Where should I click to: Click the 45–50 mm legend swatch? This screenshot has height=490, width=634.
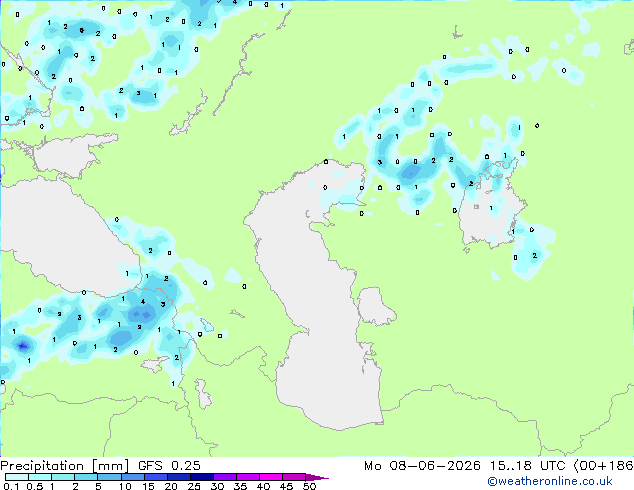(x=294, y=477)
